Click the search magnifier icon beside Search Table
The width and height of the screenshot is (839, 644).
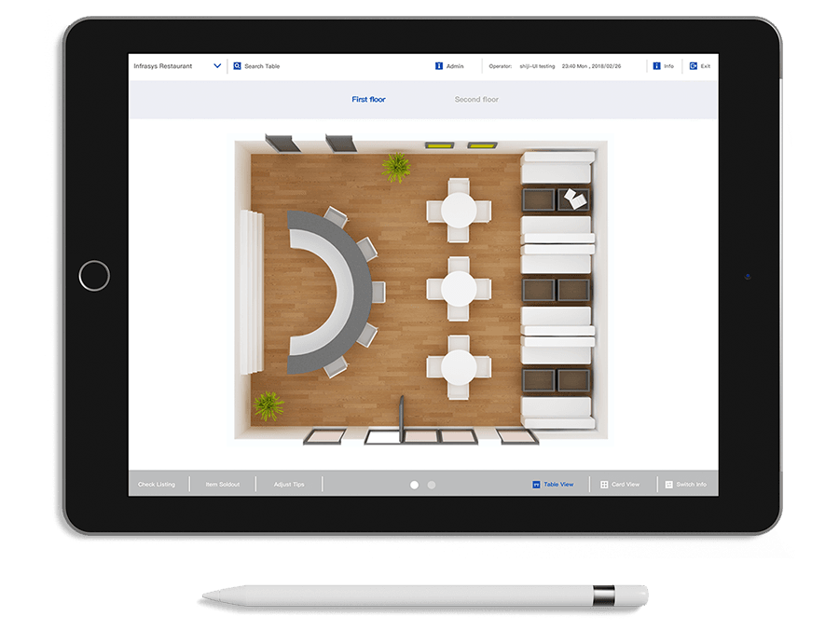tap(235, 66)
